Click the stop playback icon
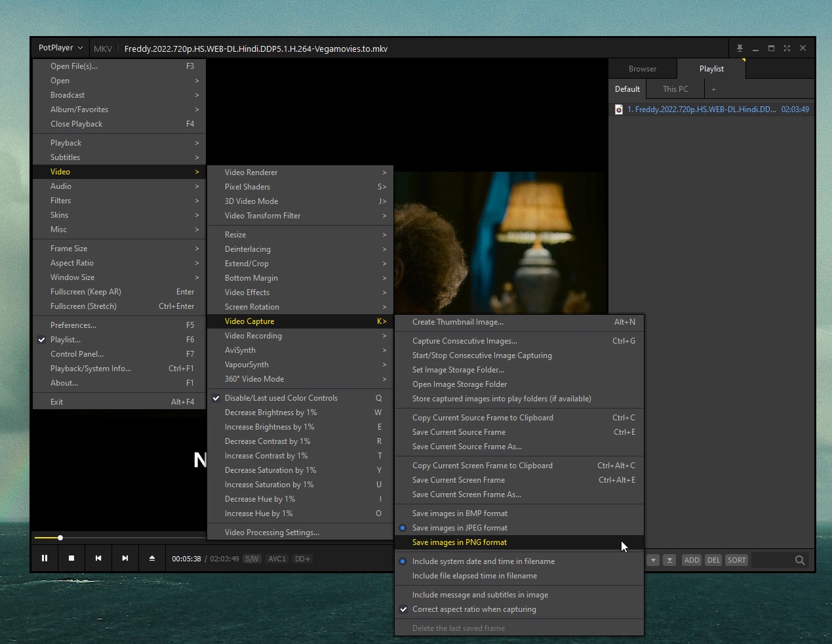The image size is (832, 644). point(71,558)
